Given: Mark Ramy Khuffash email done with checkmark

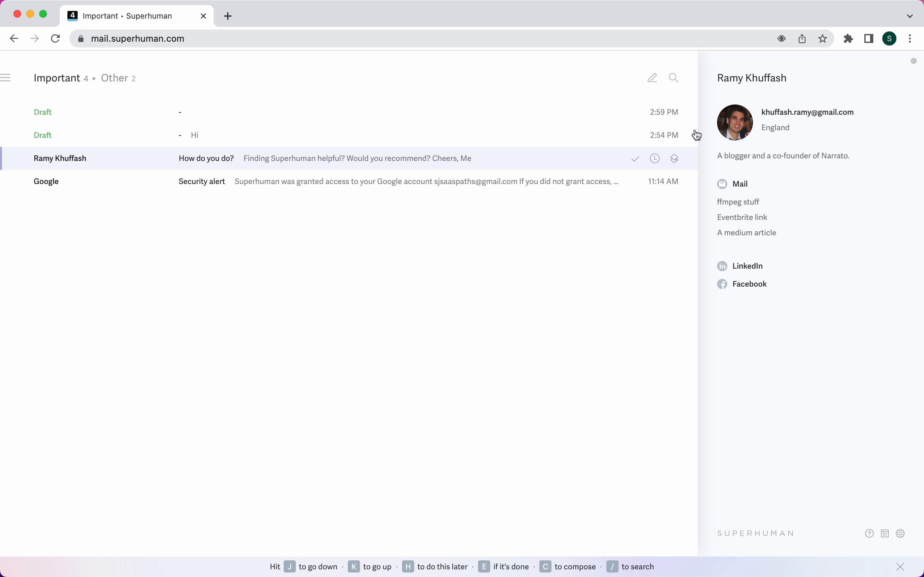Looking at the screenshot, I should tap(635, 159).
